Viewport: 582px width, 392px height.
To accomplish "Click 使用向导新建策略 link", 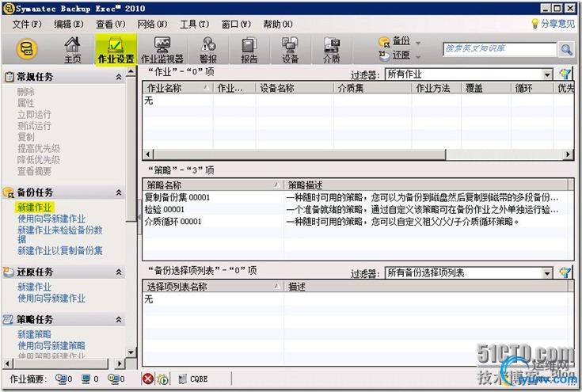I will coord(51,345).
